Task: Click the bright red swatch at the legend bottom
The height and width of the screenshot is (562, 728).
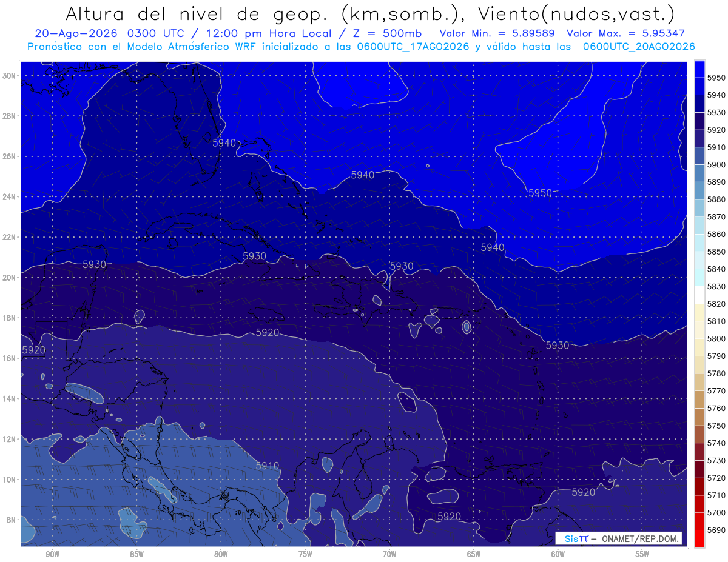Action: pos(699,538)
